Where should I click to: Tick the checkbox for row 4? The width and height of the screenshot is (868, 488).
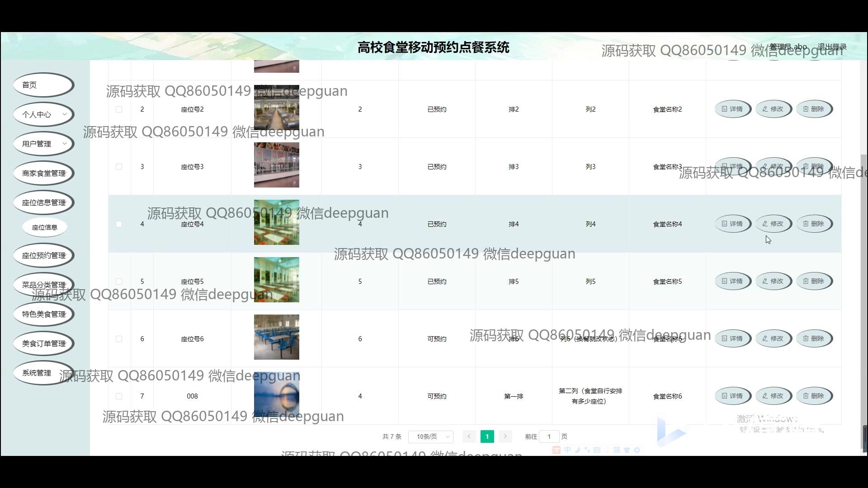(x=119, y=224)
